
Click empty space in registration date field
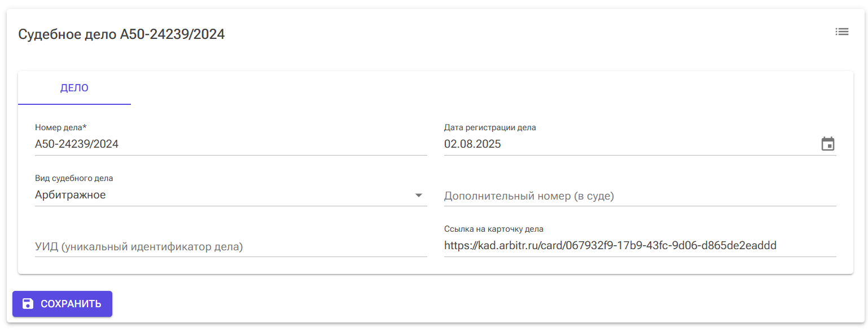[649, 144]
